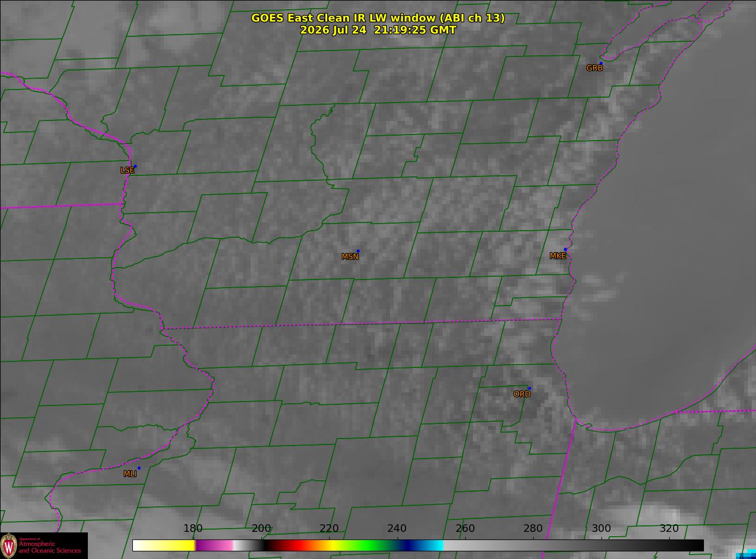Screen dimensions: 756x559
Task: Click the Atmospheric and Oceanic Sciences text
Action: [x=49, y=547]
